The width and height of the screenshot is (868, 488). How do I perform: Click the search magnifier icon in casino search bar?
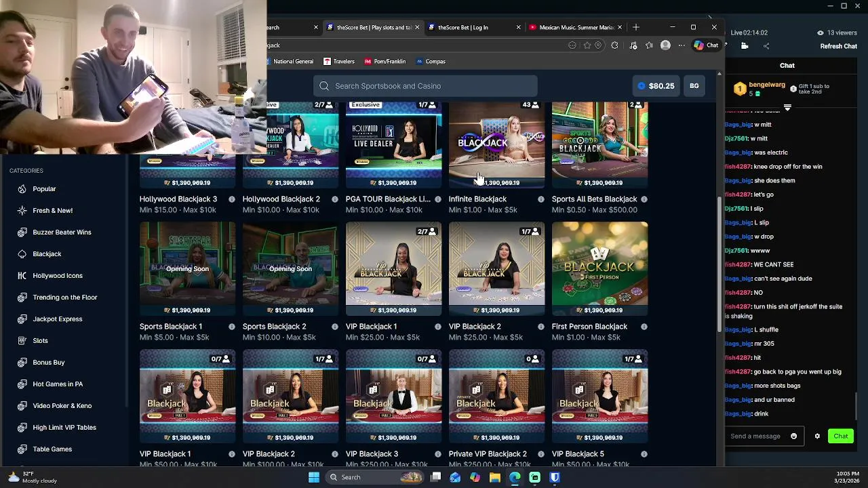(x=324, y=86)
